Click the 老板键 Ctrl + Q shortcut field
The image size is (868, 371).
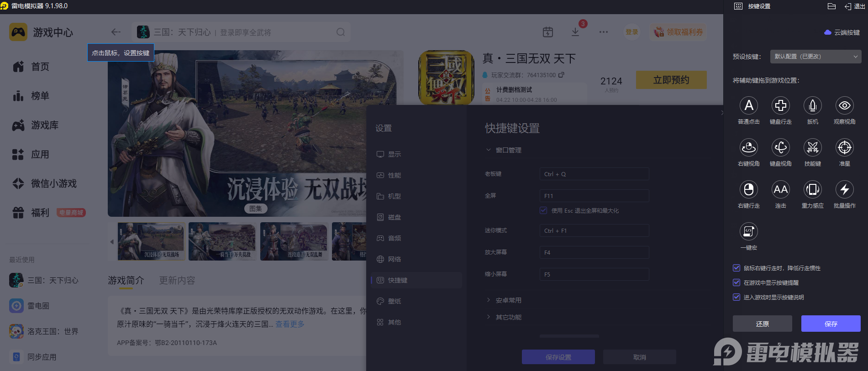[x=594, y=174]
